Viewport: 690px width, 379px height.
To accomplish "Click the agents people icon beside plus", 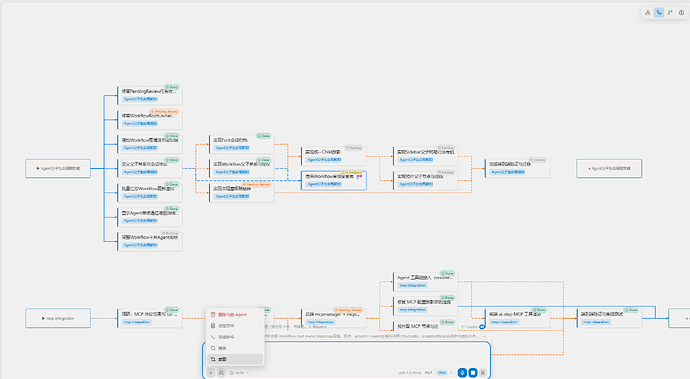I will pyautogui.click(x=221, y=372).
